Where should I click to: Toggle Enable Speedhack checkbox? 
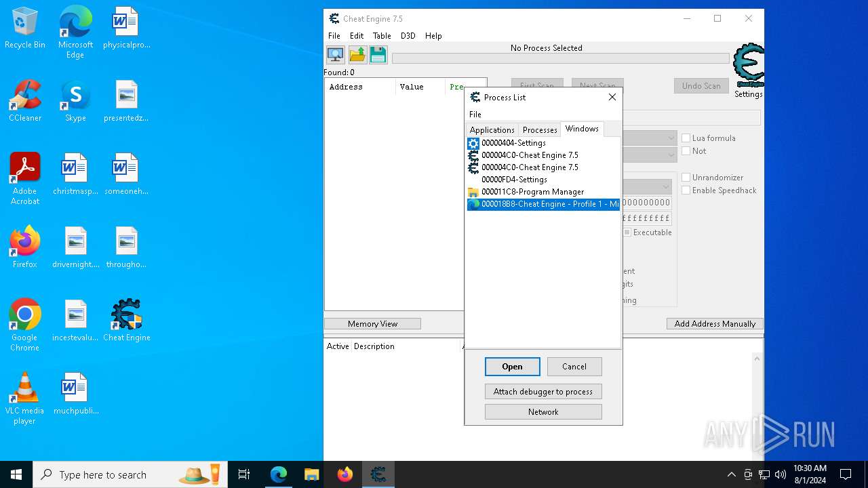click(x=686, y=190)
